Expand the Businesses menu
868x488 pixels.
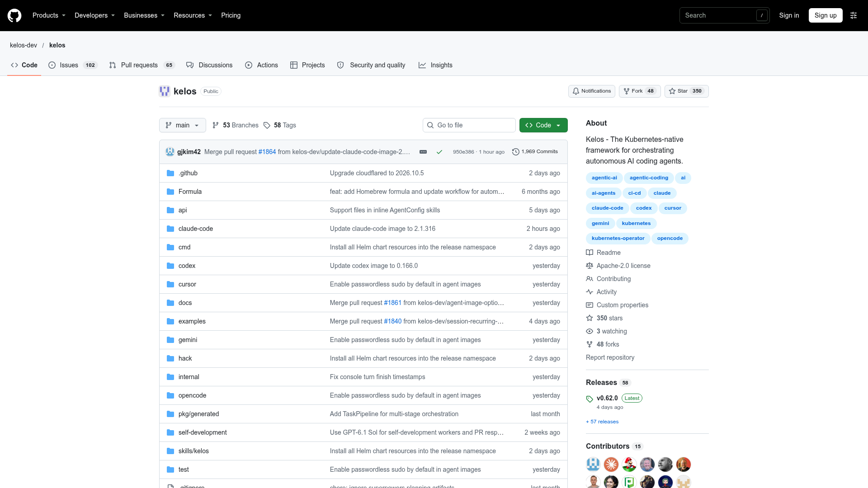pyautogui.click(x=144, y=15)
